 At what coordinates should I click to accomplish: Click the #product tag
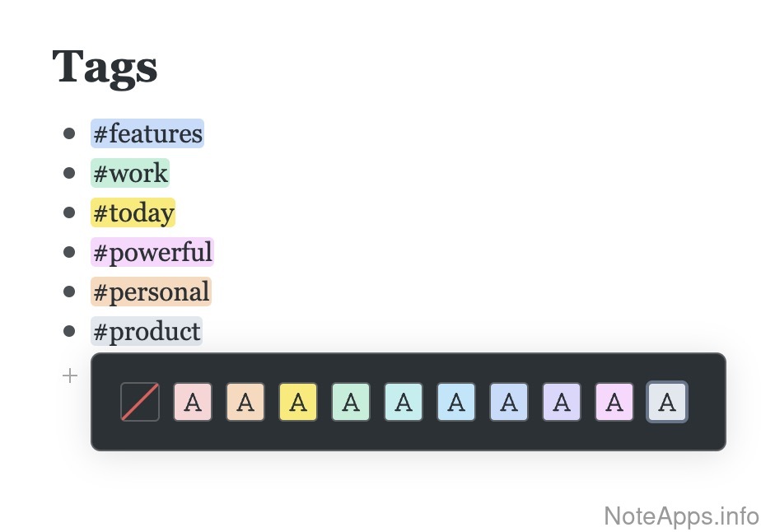[147, 331]
